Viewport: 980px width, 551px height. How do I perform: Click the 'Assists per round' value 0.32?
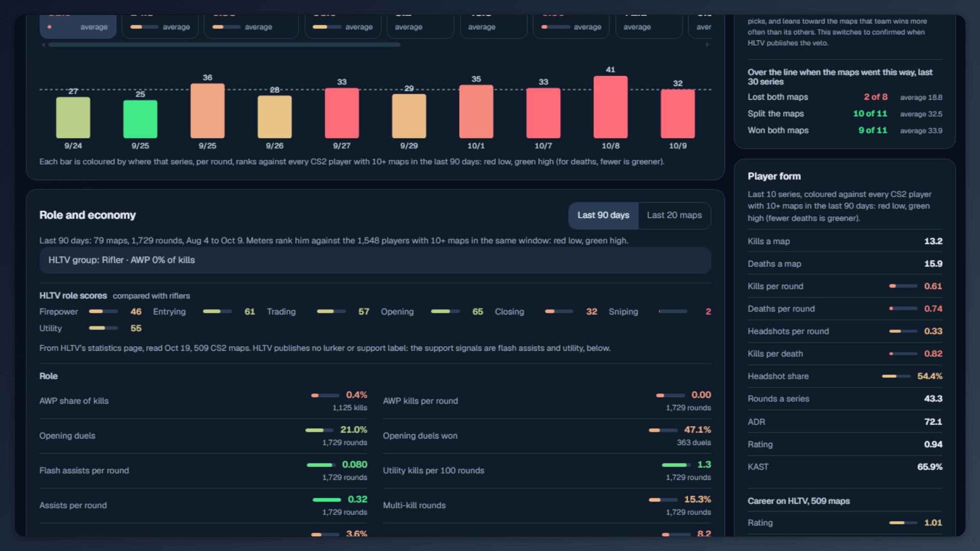coord(358,499)
